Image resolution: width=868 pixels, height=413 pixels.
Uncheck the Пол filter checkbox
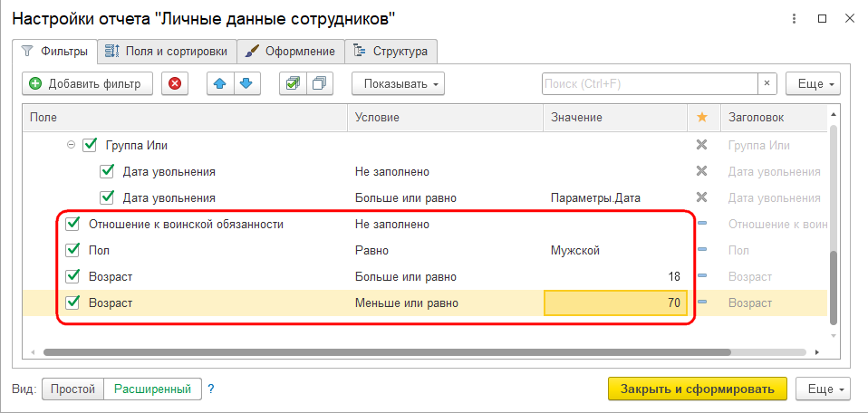point(72,250)
